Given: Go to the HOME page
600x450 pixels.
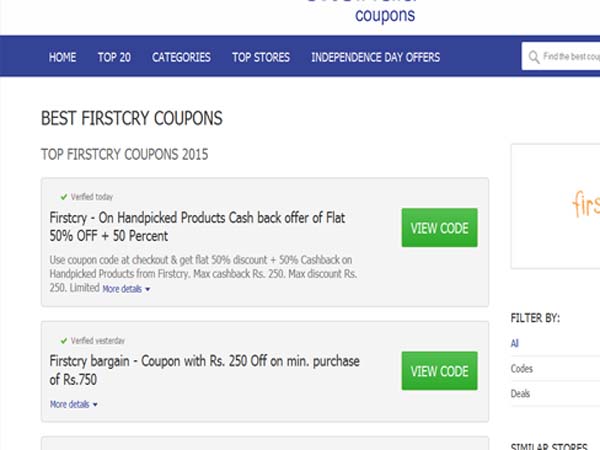Looking at the screenshot, I should pyautogui.click(x=62, y=57).
